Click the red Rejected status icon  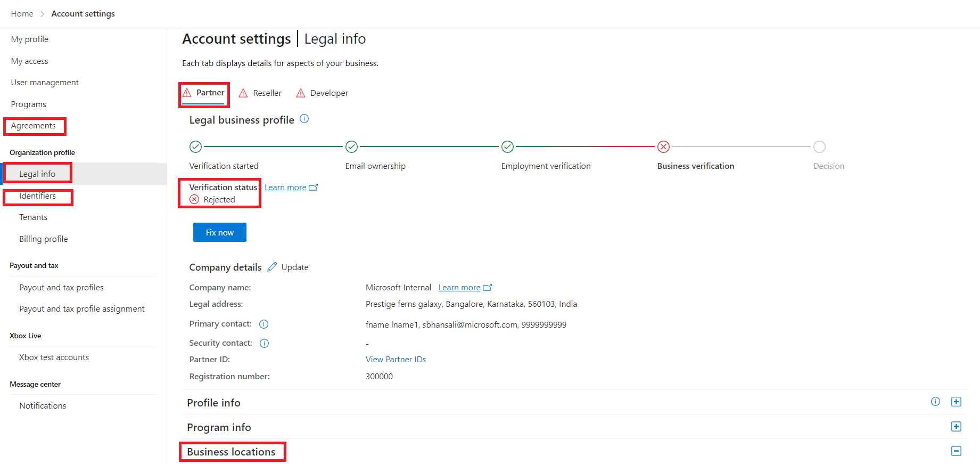pos(194,199)
